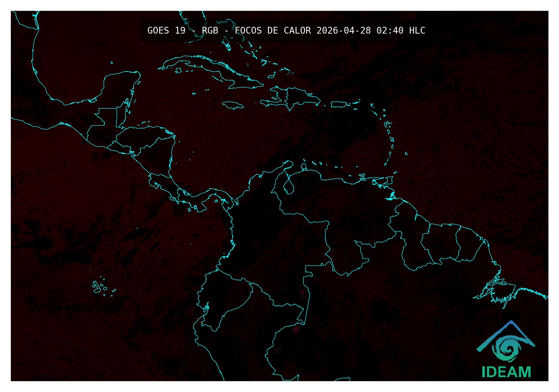559x392 pixels.
Task: Click the green IDEAM text label
Action: (x=506, y=372)
